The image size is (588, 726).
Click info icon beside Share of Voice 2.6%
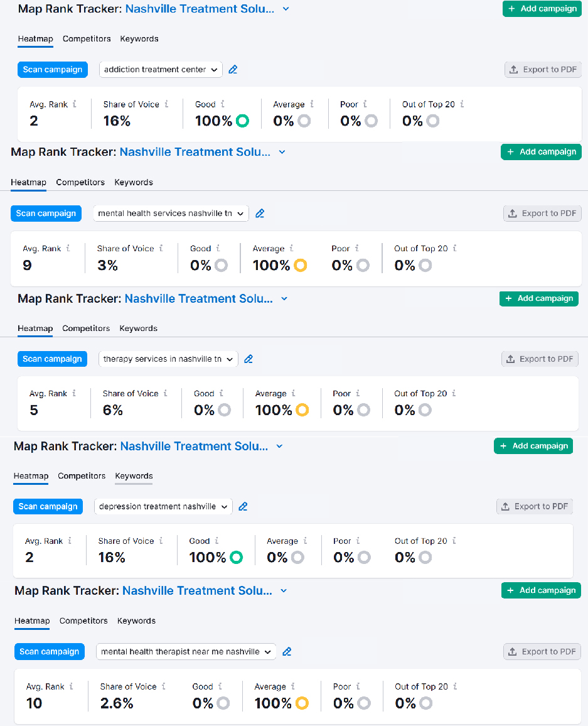pos(163,687)
